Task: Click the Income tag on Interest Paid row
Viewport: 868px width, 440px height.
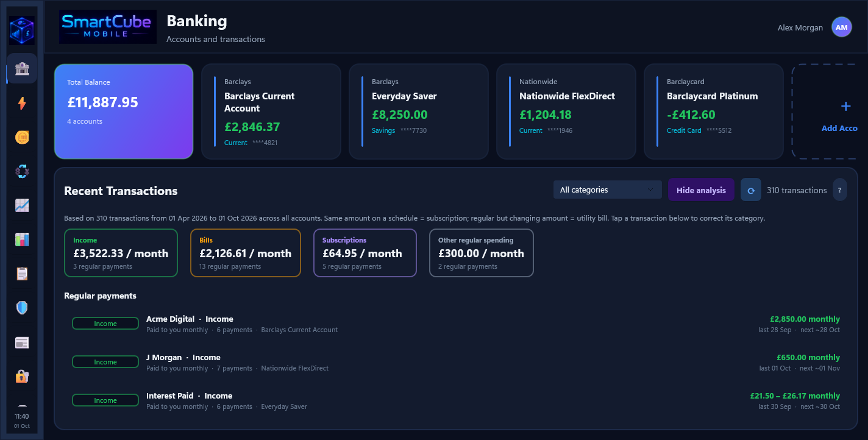Action: pos(105,400)
